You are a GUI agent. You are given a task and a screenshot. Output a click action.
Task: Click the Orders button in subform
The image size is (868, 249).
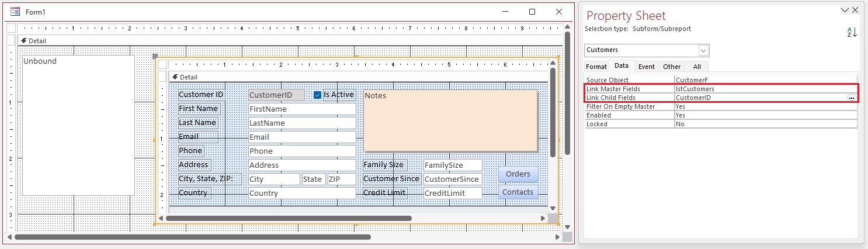[518, 174]
